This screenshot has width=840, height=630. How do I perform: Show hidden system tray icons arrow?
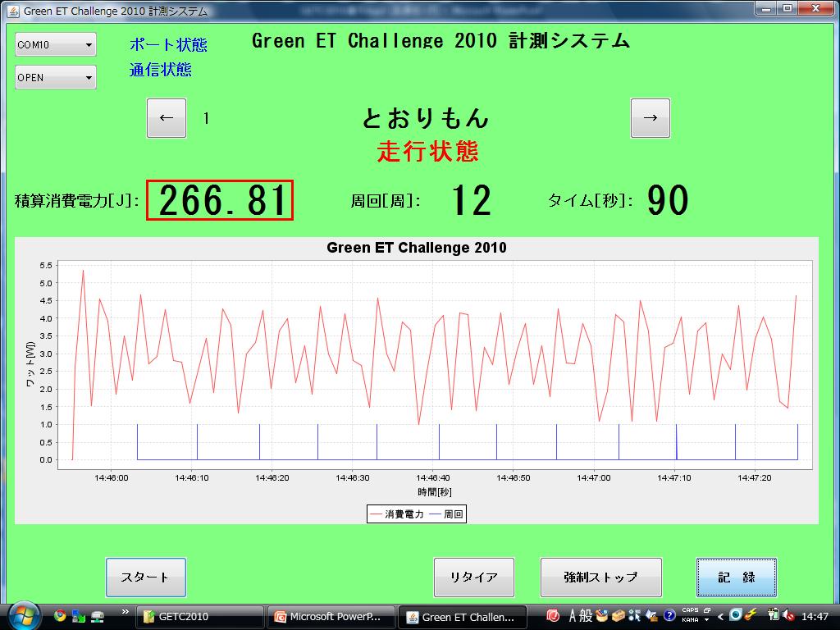coord(721,616)
